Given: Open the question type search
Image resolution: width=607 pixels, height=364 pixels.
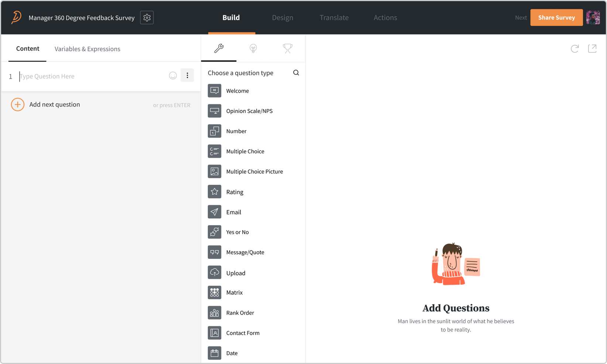Looking at the screenshot, I should (x=296, y=73).
